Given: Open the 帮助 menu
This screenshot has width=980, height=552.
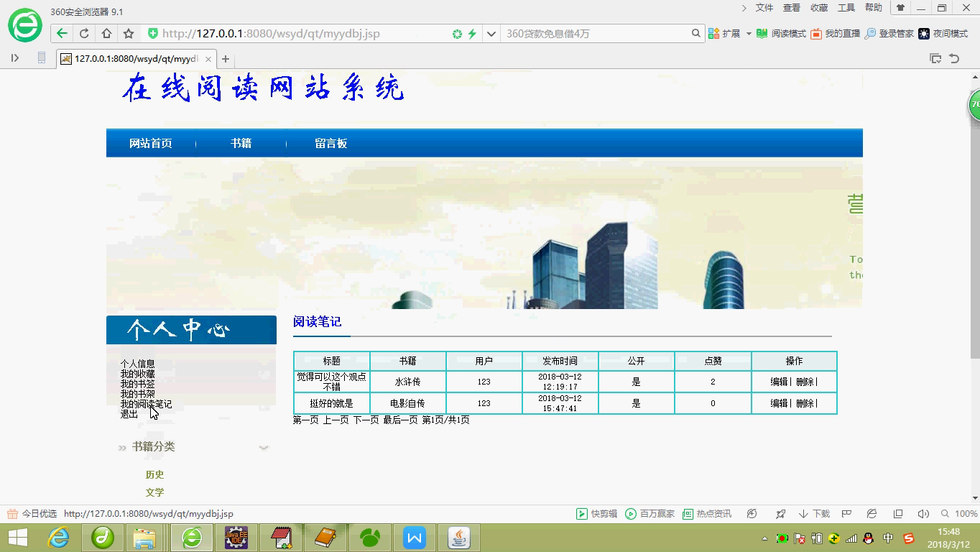Looking at the screenshot, I should point(874,8).
